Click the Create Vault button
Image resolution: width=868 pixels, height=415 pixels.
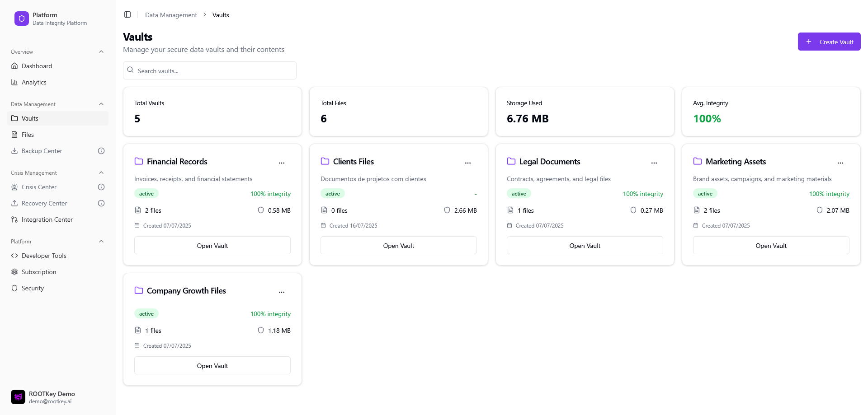pyautogui.click(x=829, y=42)
